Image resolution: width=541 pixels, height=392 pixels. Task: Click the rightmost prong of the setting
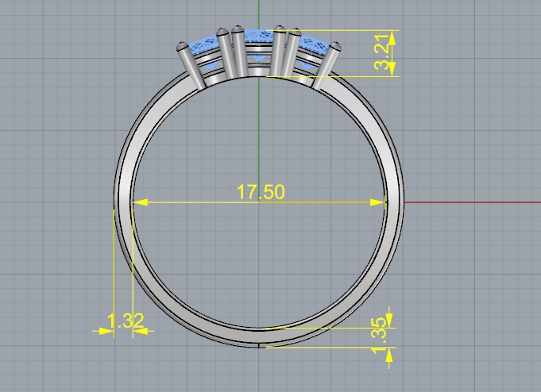326,65
